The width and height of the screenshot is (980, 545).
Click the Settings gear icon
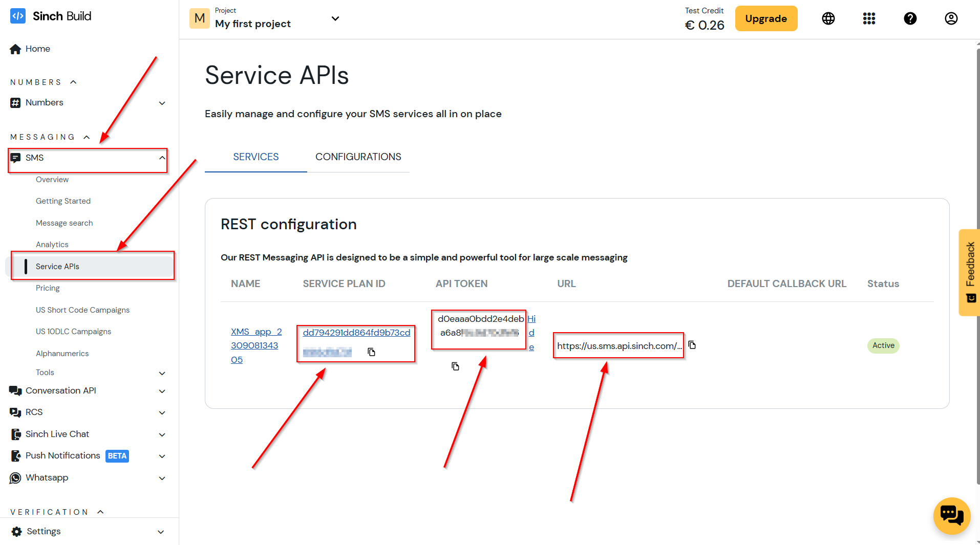pos(16,531)
